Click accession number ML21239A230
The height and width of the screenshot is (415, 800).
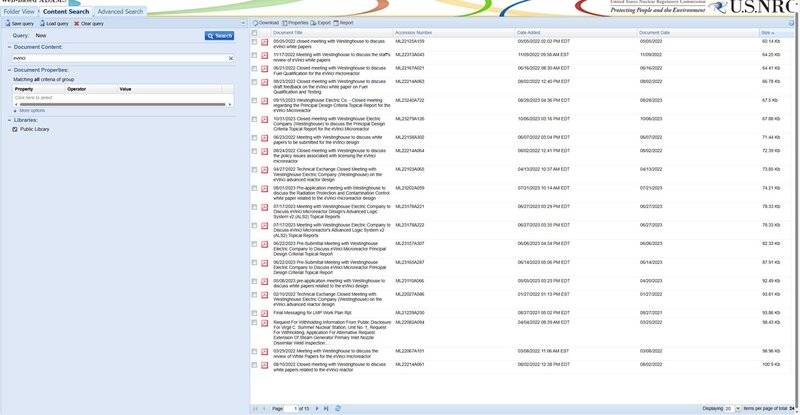(x=410, y=313)
